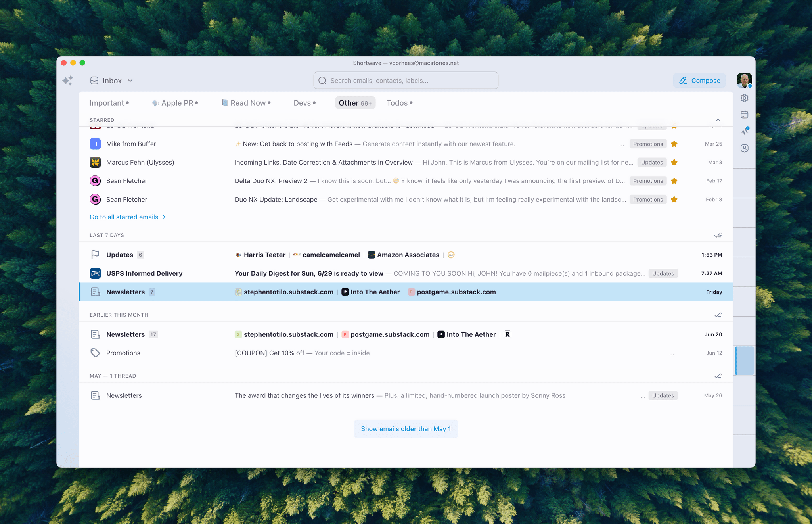Image resolution: width=812 pixels, height=524 pixels.
Task: Switch to the Read Now tab
Action: [x=246, y=103]
